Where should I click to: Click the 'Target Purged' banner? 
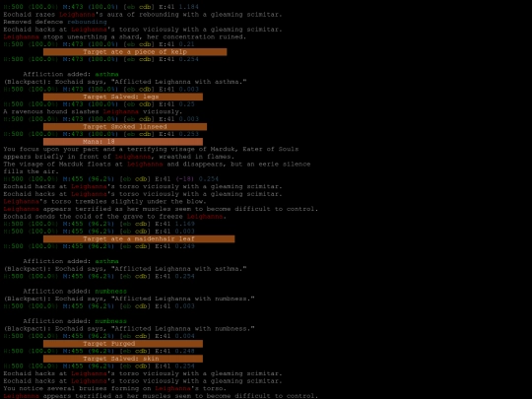[123, 344]
